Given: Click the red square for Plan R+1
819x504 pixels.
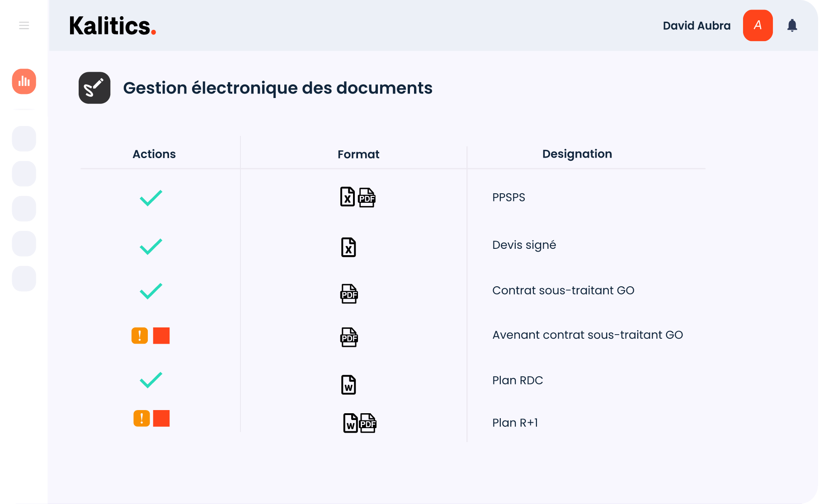Looking at the screenshot, I should coord(161,418).
